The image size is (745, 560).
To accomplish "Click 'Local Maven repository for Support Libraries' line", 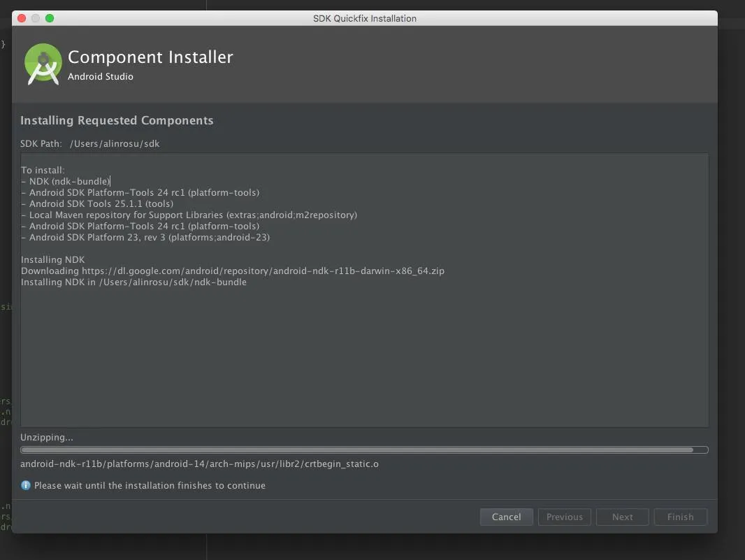I will coord(189,215).
